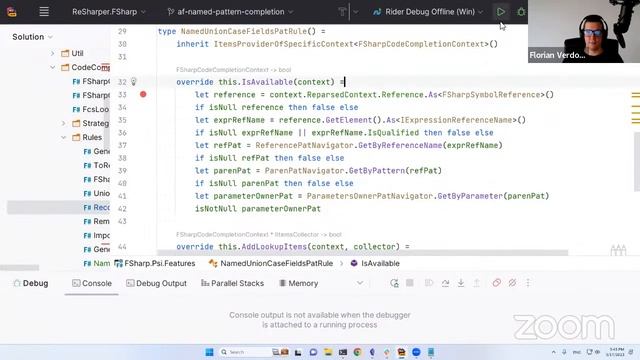Run the Rider Debug Offline configuration

[501, 12]
